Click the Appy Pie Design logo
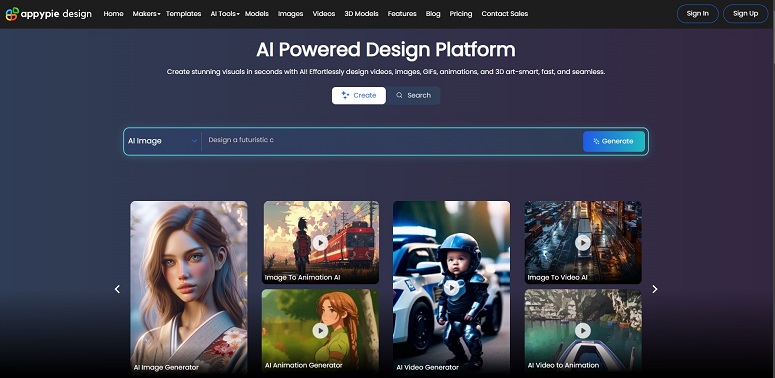775x378 pixels. click(48, 14)
